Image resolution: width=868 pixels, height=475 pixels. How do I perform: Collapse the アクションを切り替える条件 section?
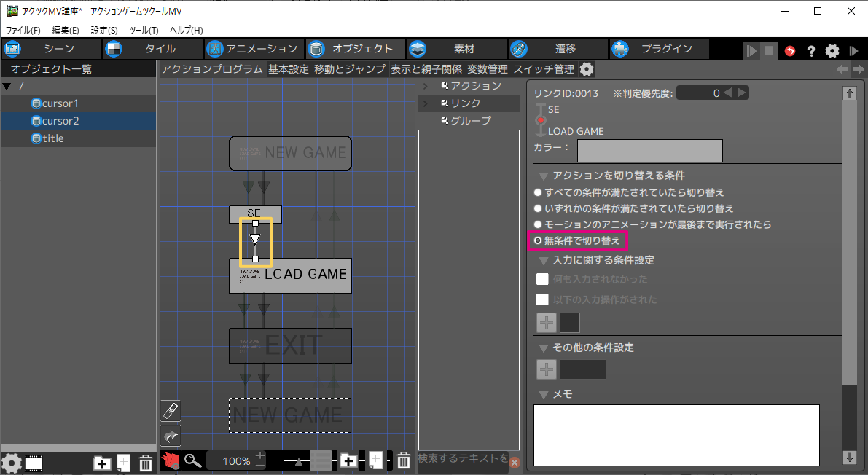click(543, 176)
